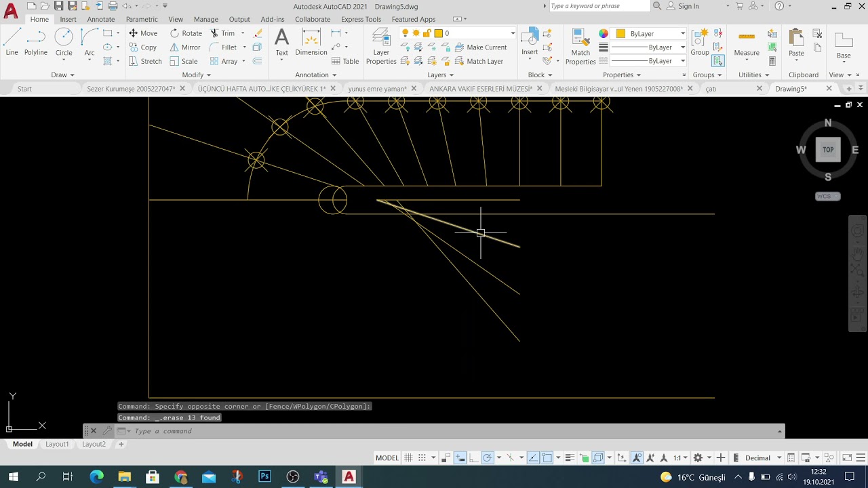Click the Plot (print) icon
Screen dimensions: 868x488
pos(113,6)
